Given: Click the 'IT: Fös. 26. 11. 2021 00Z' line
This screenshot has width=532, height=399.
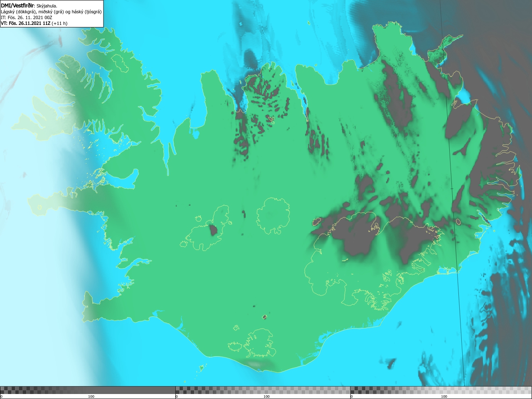Looking at the screenshot, I should point(27,17).
